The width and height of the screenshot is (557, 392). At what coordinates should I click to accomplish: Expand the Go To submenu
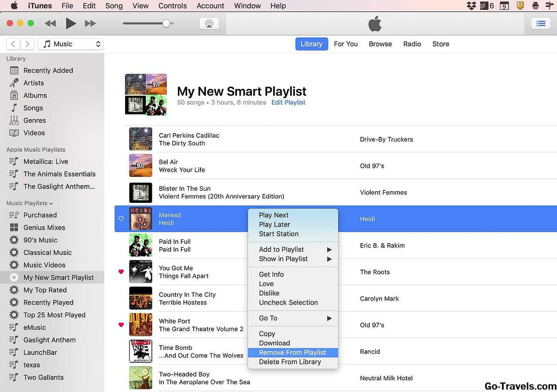pyautogui.click(x=293, y=318)
